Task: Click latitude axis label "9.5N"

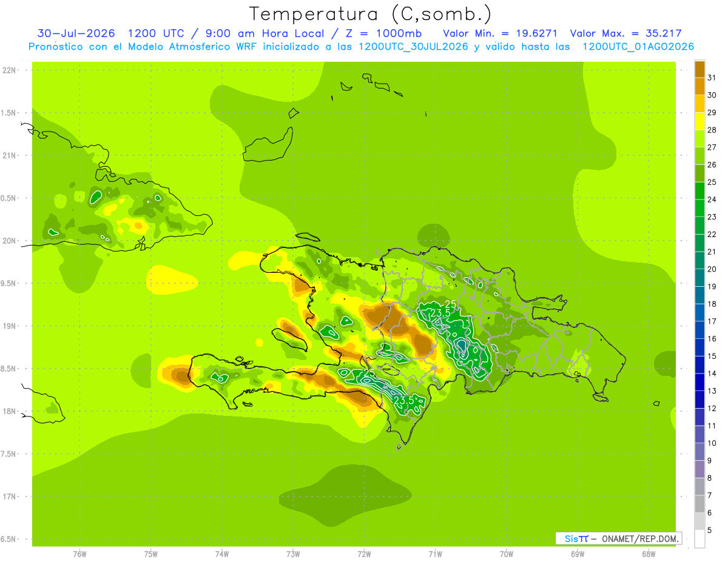Action: click(x=9, y=284)
